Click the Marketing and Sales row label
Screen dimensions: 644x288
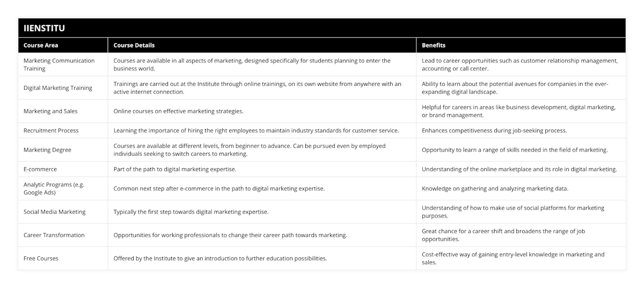(x=50, y=111)
